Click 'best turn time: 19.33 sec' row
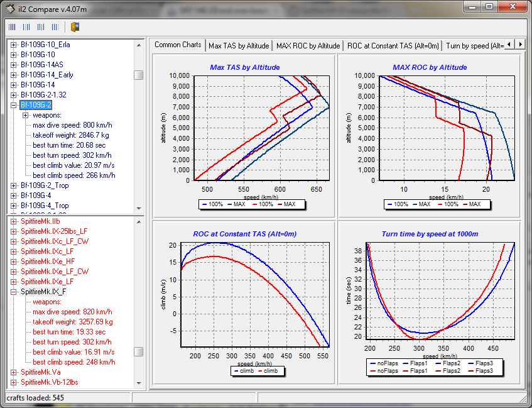The height and width of the screenshot is (408, 532). coord(69,332)
